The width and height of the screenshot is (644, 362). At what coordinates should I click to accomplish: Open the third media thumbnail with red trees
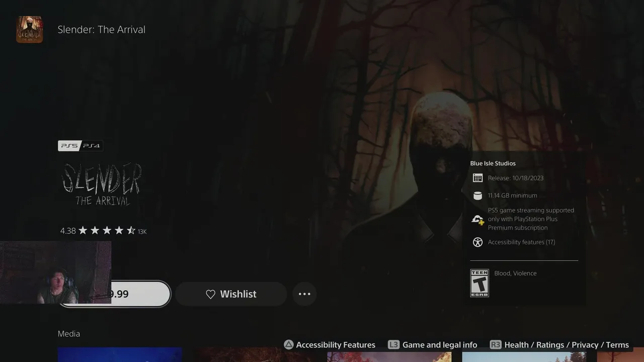(x=389, y=356)
